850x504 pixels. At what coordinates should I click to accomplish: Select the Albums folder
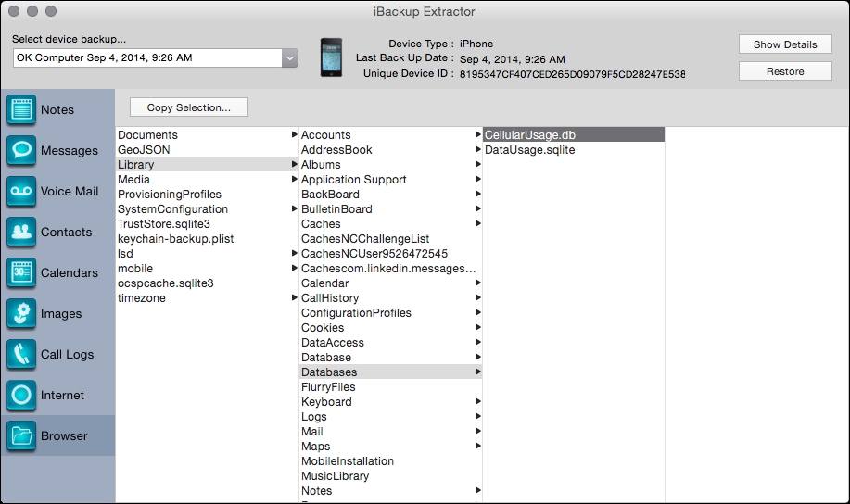(x=321, y=164)
